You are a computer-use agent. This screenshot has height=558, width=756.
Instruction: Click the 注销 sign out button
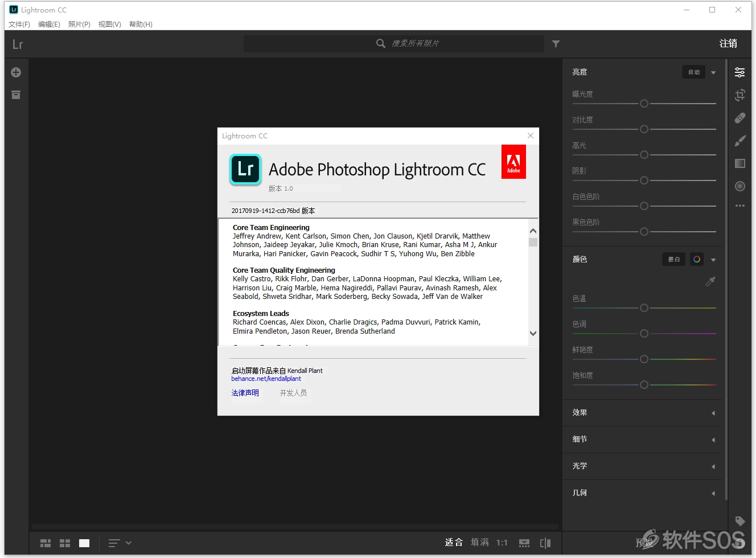(x=728, y=43)
